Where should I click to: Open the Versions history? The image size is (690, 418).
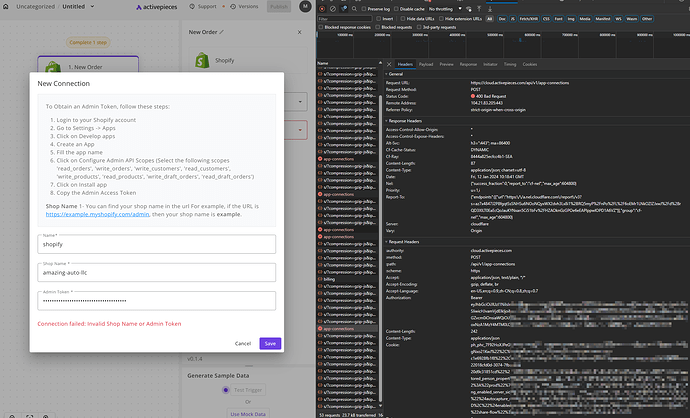point(244,7)
